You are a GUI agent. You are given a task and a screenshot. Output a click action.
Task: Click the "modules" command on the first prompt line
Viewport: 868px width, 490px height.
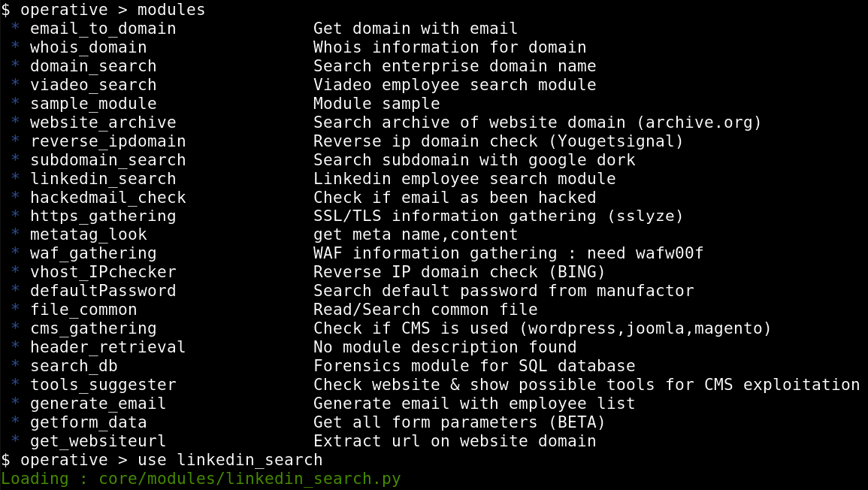171,10
